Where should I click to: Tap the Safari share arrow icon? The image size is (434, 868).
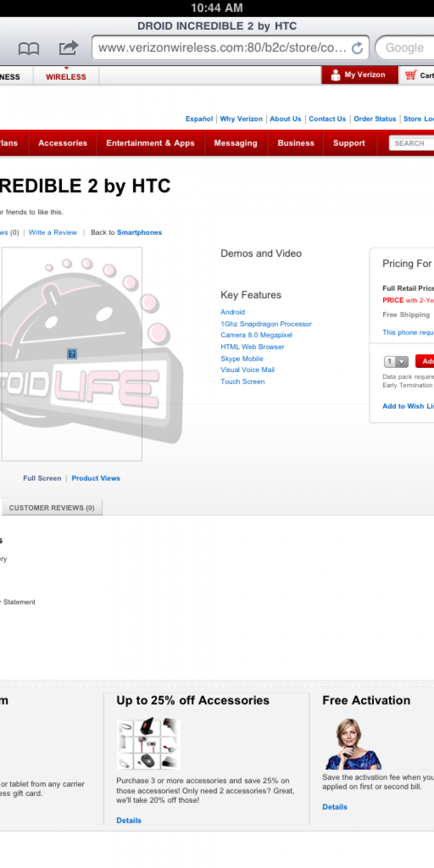click(68, 48)
